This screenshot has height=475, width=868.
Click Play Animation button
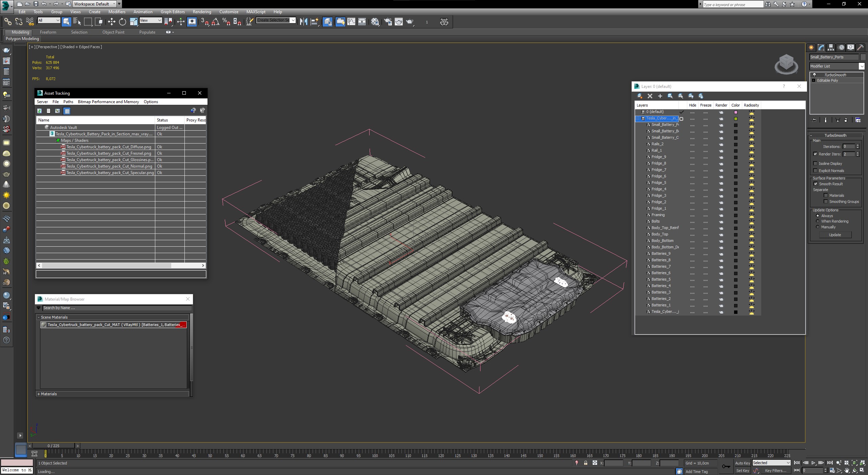click(813, 463)
